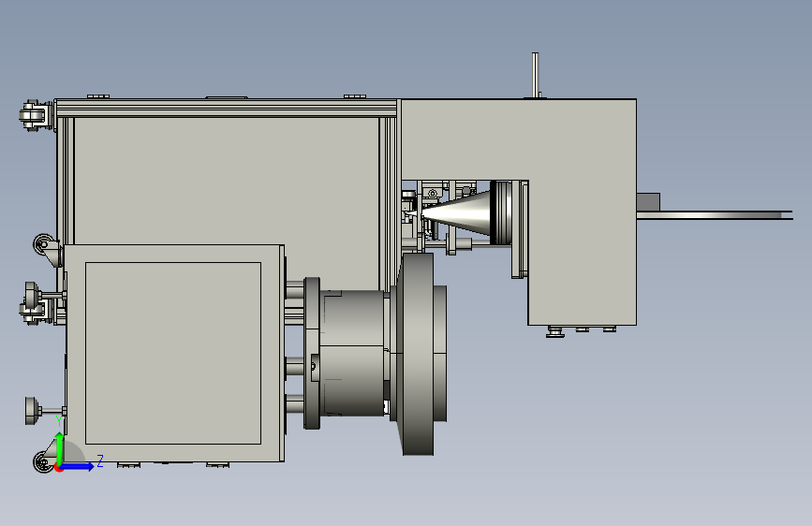Pick the long horizontal rail extending to the right
Image resolution: width=812 pixels, height=526 pixels.
[x=715, y=215]
